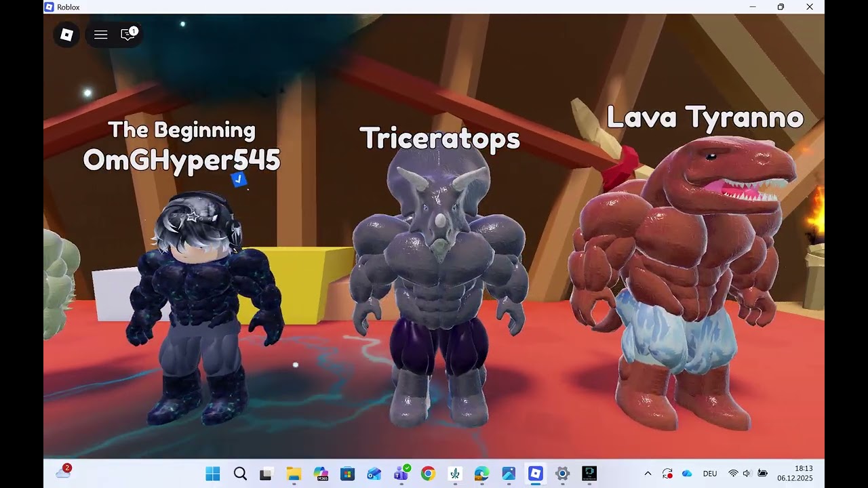Screen dimensions: 868x488
Task: Open File Explorer from taskbar
Action: [294, 474]
